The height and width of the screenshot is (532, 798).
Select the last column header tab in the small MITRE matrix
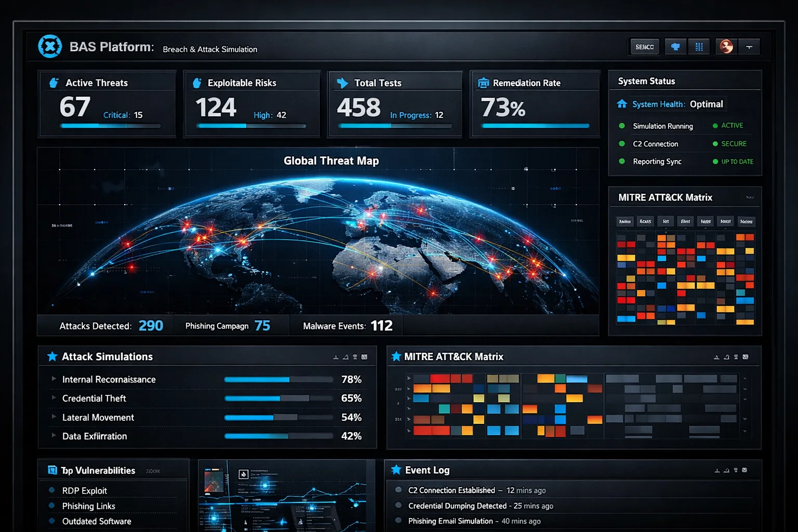coord(747,221)
